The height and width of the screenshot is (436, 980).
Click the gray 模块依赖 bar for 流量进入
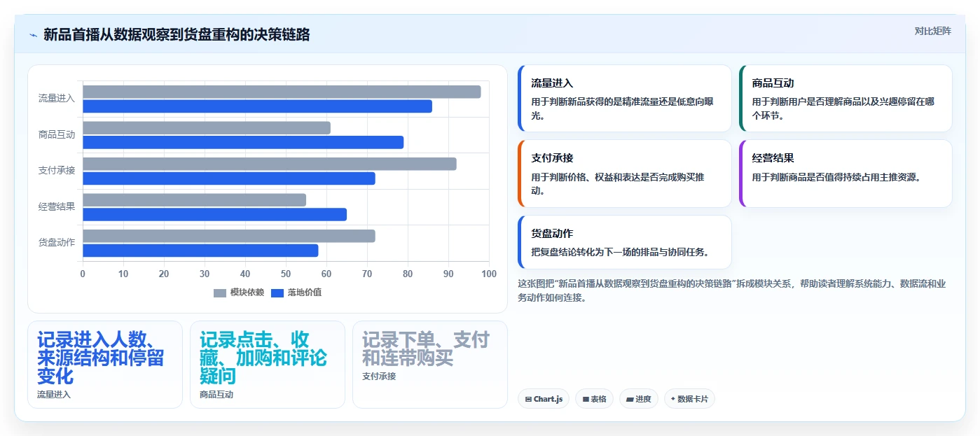pyautogui.click(x=282, y=92)
